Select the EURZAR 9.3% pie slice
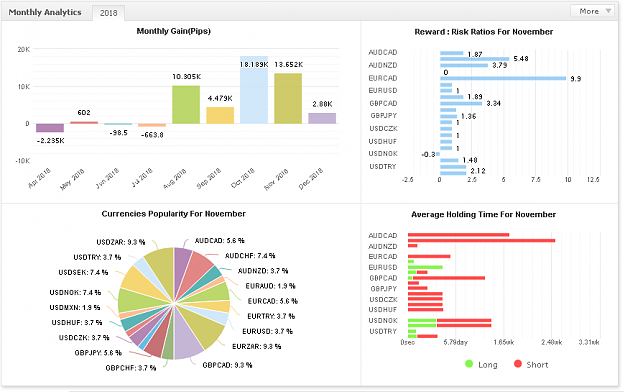 [x=204, y=326]
